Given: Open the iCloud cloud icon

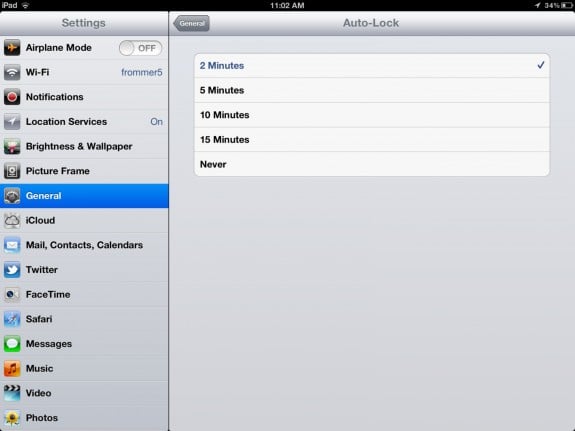Looking at the screenshot, I should pos(12,220).
